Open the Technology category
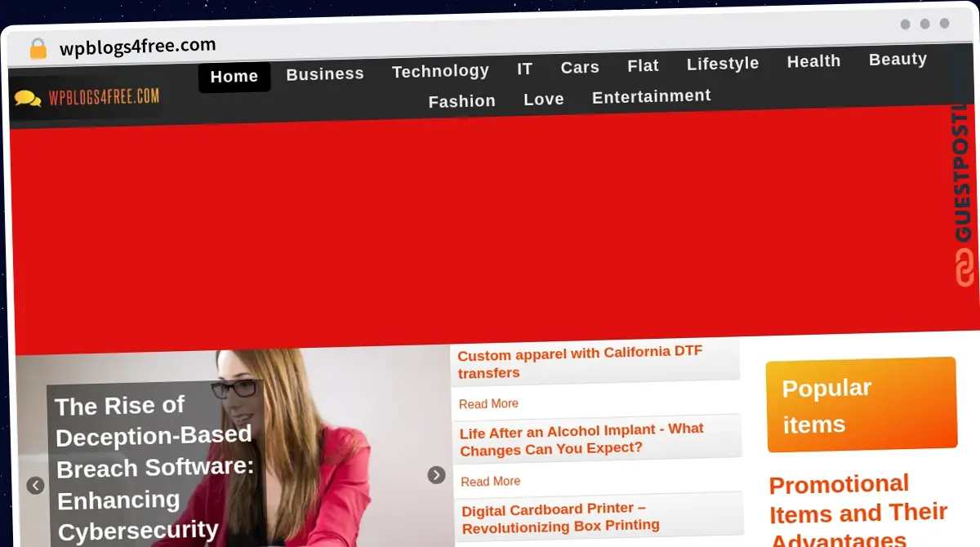 tap(440, 71)
